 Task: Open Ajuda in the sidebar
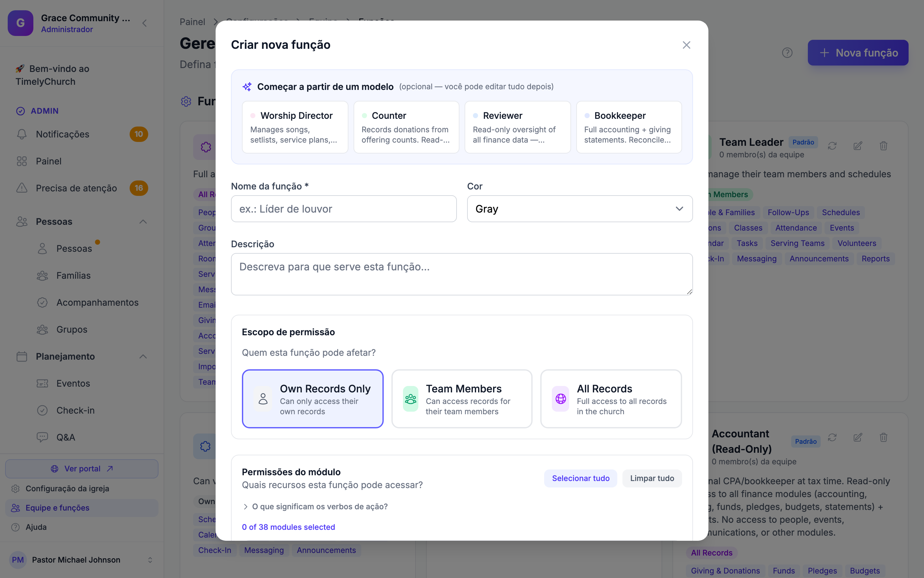82,527
